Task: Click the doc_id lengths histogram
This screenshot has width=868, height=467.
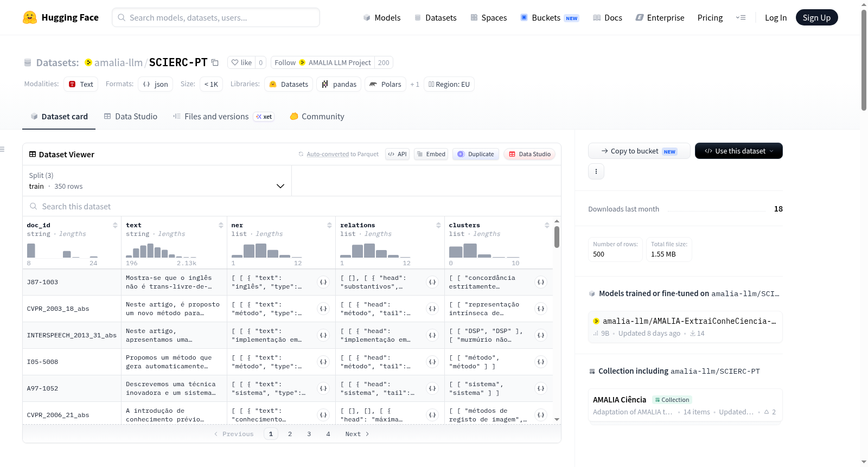Action: pyautogui.click(x=62, y=250)
